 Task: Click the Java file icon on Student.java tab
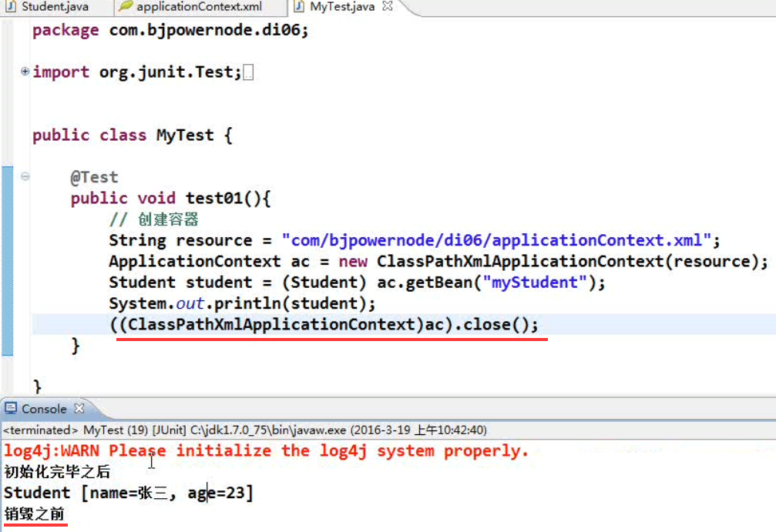(11, 6)
